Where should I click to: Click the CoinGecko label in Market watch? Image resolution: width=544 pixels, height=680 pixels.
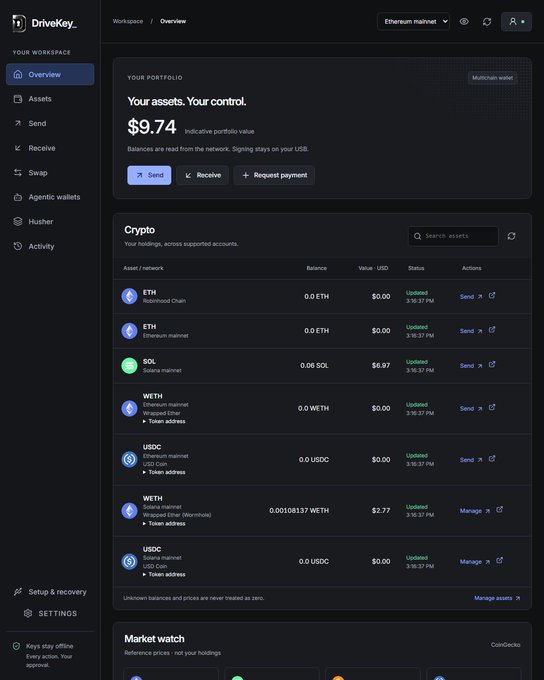tap(505, 645)
